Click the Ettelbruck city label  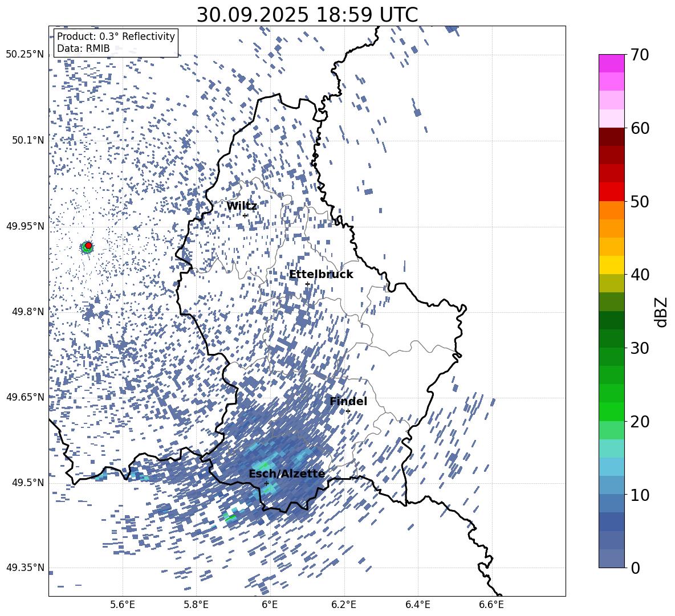321,275
